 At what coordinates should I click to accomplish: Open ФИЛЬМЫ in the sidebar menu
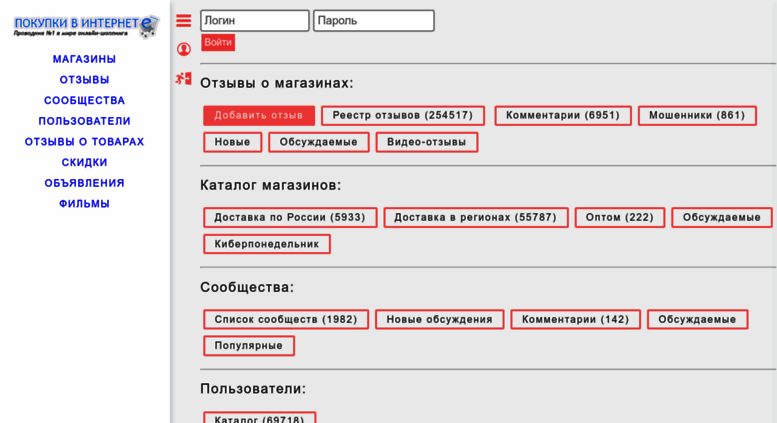click(x=84, y=204)
